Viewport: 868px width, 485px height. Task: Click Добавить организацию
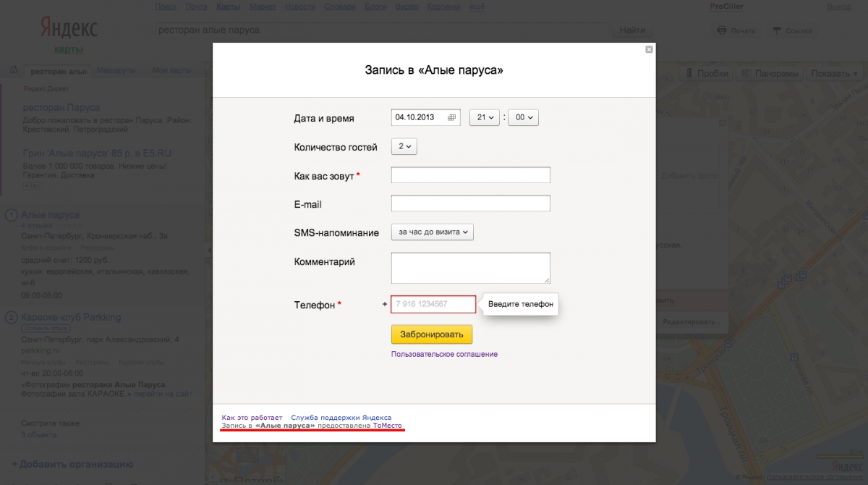tap(72, 464)
